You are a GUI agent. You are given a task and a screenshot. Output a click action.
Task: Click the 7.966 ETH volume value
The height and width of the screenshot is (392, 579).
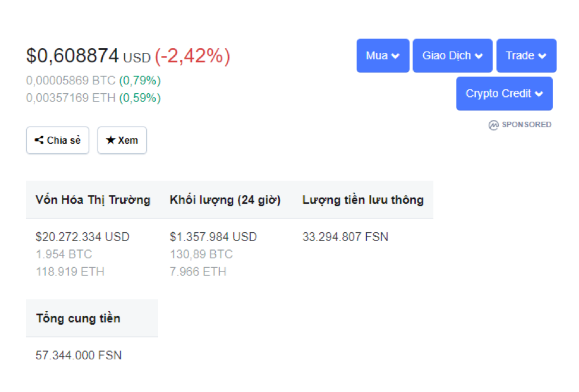point(198,271)
